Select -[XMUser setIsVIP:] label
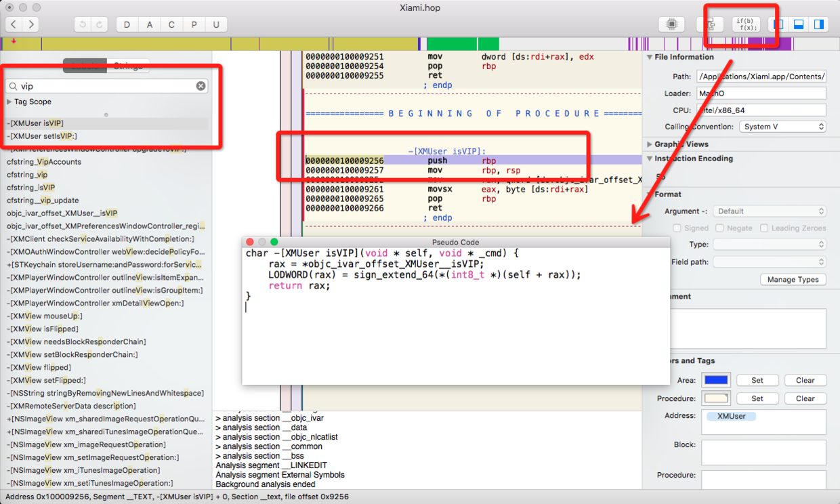The width and height of the screenshot is (840, 504). tap(106, 136)
